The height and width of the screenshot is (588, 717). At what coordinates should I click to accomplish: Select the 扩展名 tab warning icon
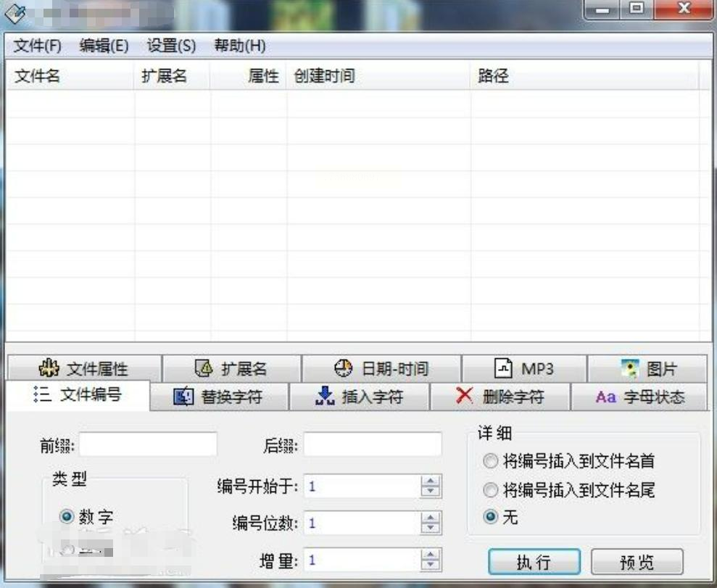(x=204, y=368)
